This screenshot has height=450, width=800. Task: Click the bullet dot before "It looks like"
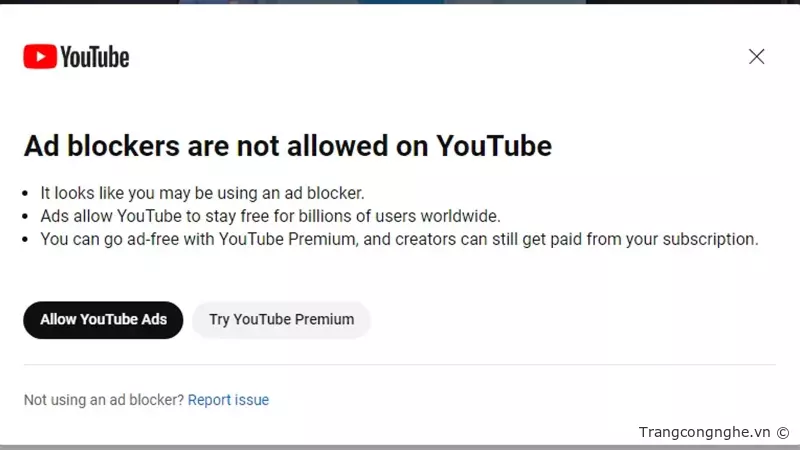coord(29,194)
